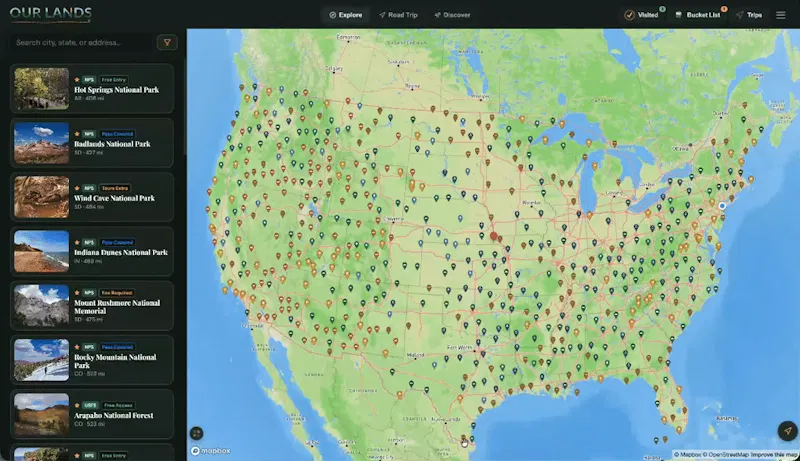Click the Rocky Mountain National Park thumbnail

pyautogui.click(x=41, y=360)
